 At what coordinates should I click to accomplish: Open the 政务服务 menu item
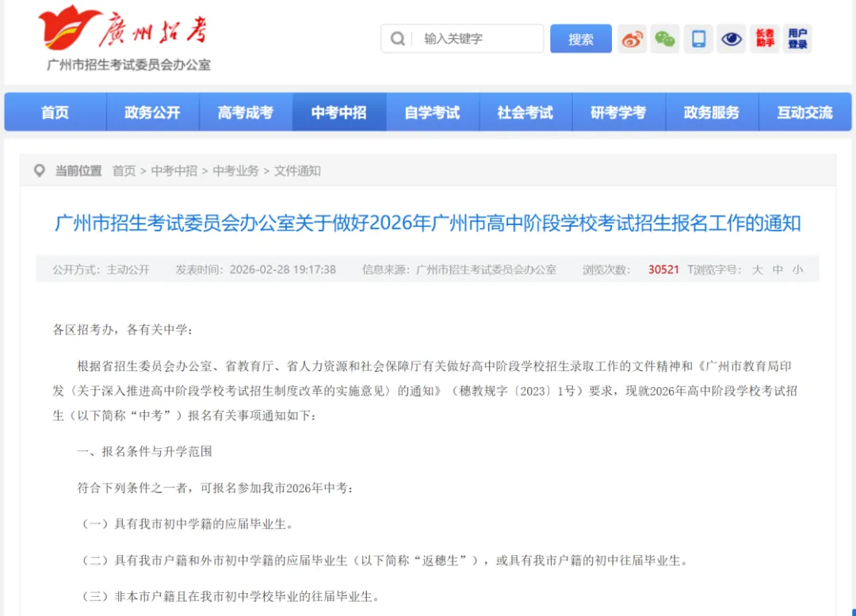[x=712, y=112]
